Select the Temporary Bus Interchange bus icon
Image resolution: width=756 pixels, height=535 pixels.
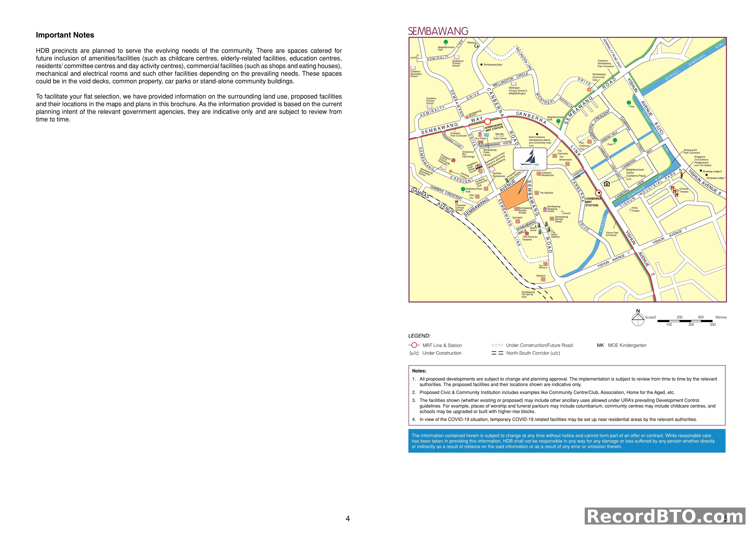[481, 142]
